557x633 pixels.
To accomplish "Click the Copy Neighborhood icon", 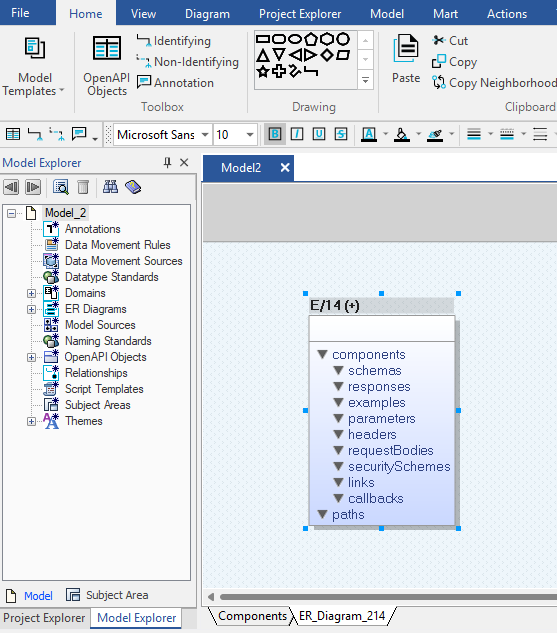I will pyautogui.click(x=439, y=82).
